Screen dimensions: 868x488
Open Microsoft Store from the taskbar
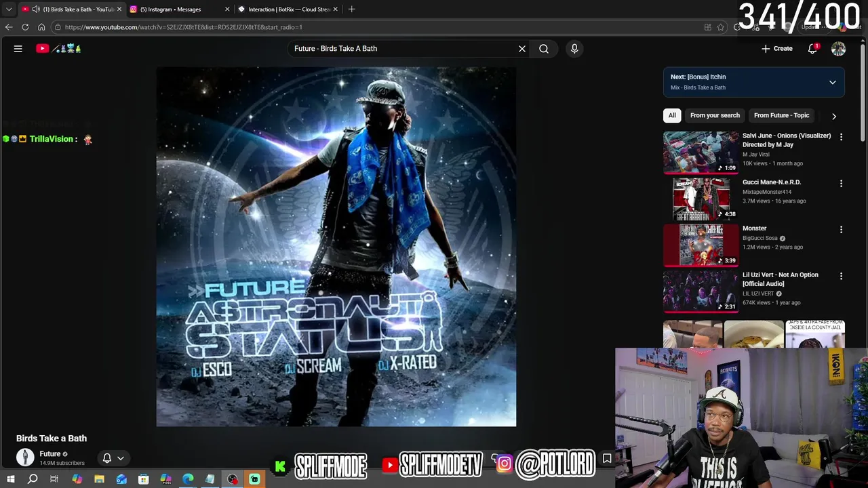tap(144, 479)
